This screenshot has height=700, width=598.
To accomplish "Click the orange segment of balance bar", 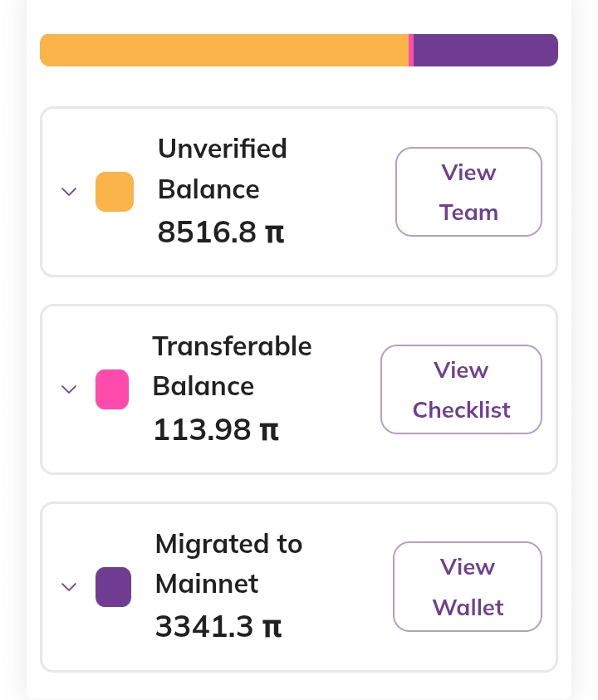I will coord(224,50).
